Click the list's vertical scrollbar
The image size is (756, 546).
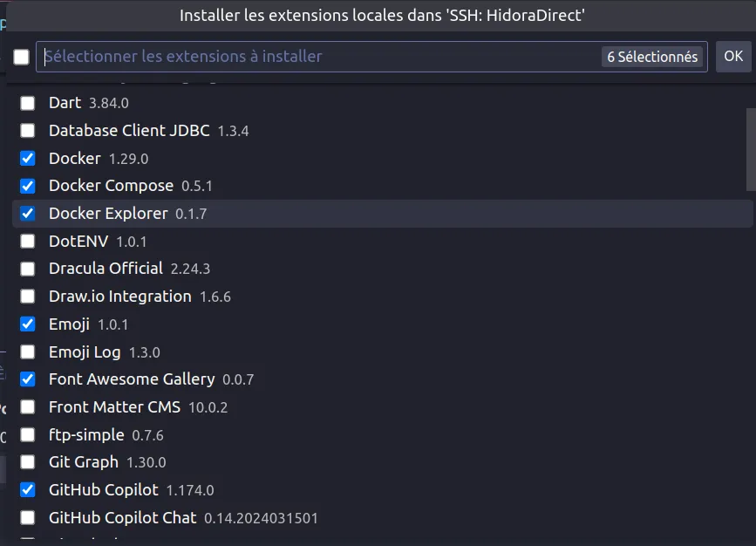[751, 148]
